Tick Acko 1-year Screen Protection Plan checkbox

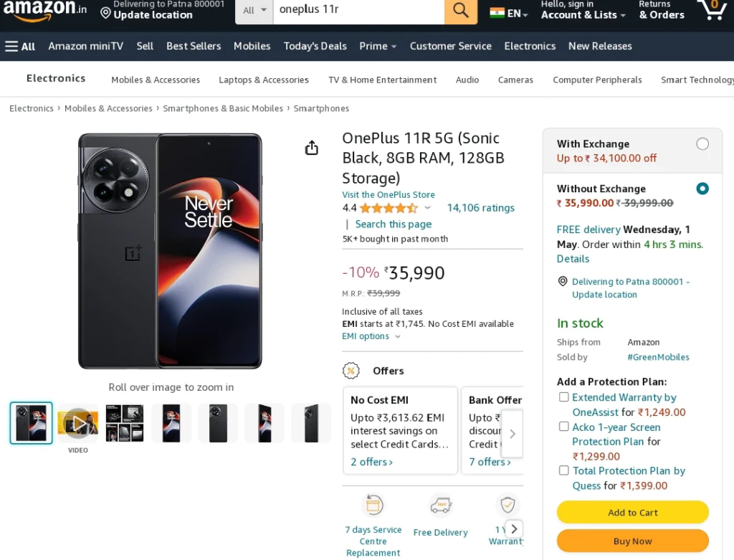[x=564, y=427]
